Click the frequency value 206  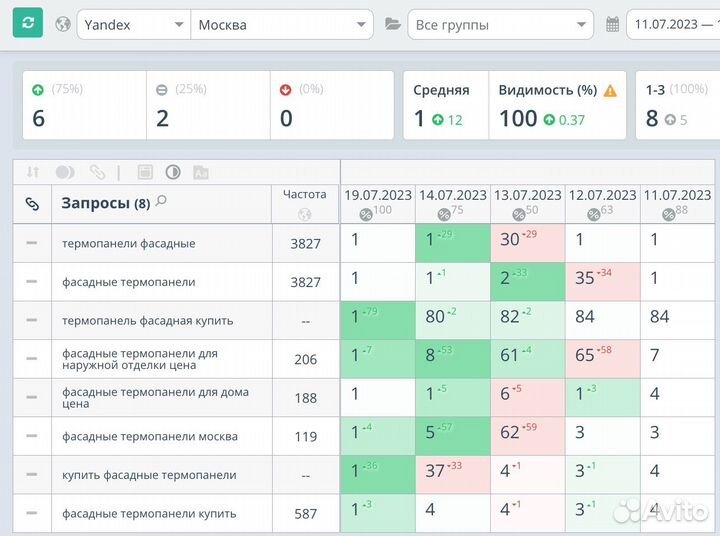(305, 359)
